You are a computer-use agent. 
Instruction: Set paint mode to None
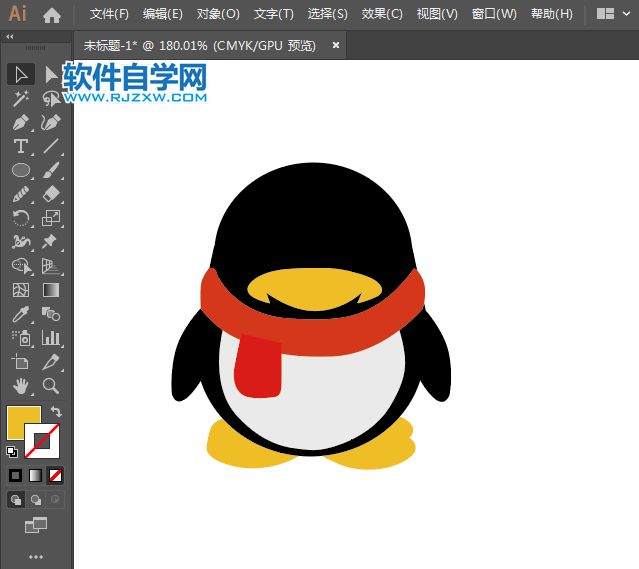(56, 475)
